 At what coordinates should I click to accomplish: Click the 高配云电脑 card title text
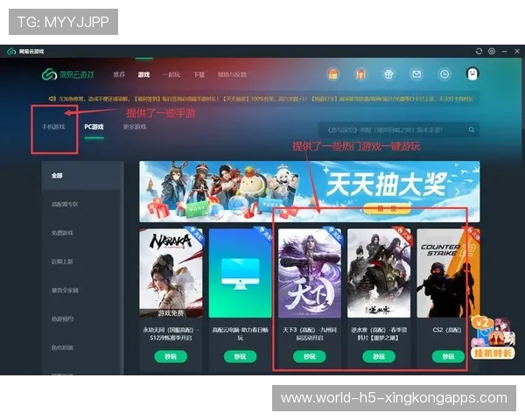(x=241, y=334)
